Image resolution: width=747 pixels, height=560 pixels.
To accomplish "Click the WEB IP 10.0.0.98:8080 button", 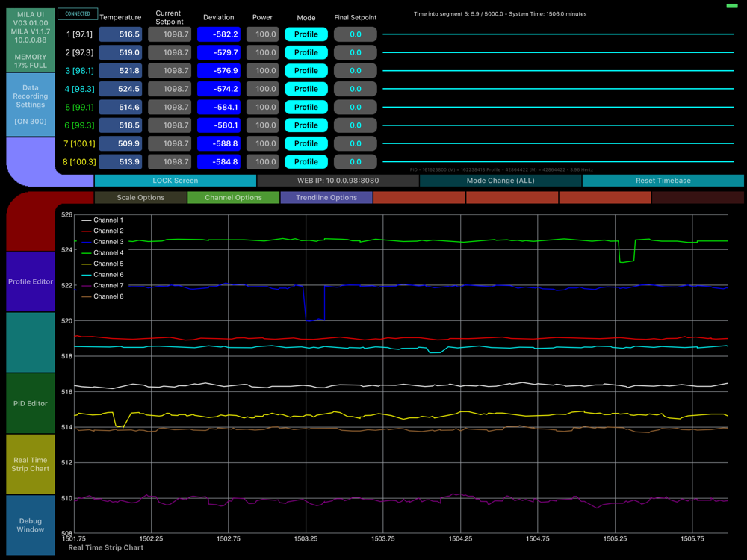I will 338,181.
